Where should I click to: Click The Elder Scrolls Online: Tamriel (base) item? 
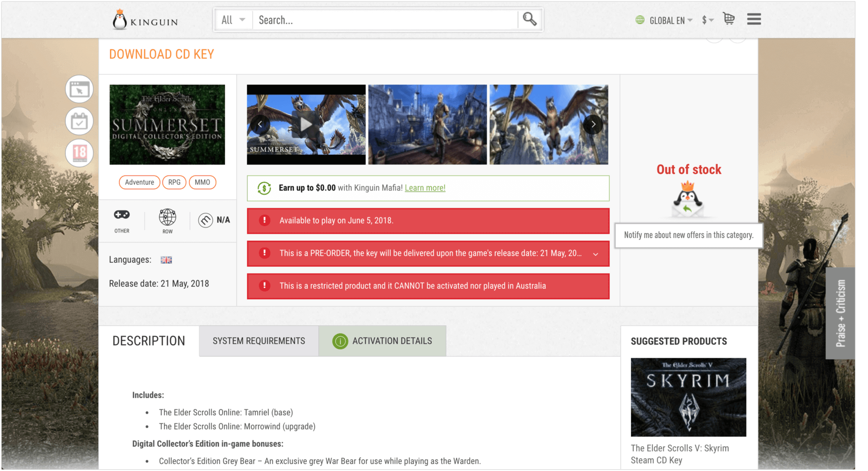click(226, 413)
